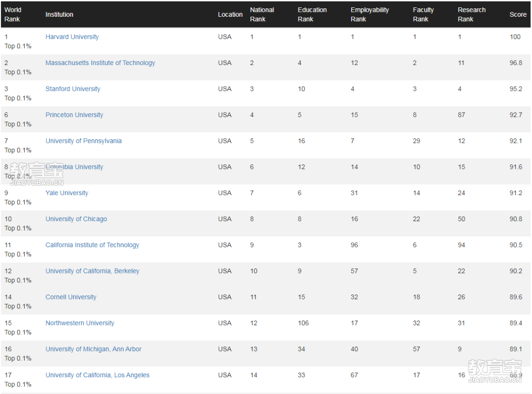
Task: Click world rank 1 in Harvard's row
Action: tap(6, 36)
